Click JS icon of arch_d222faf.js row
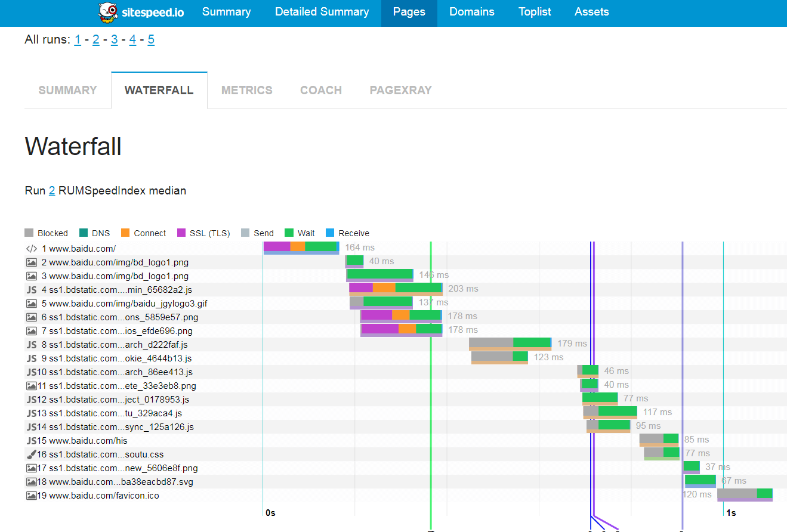Image resolution: width=787 pixels, height=532 pixels. click(32, 345)
